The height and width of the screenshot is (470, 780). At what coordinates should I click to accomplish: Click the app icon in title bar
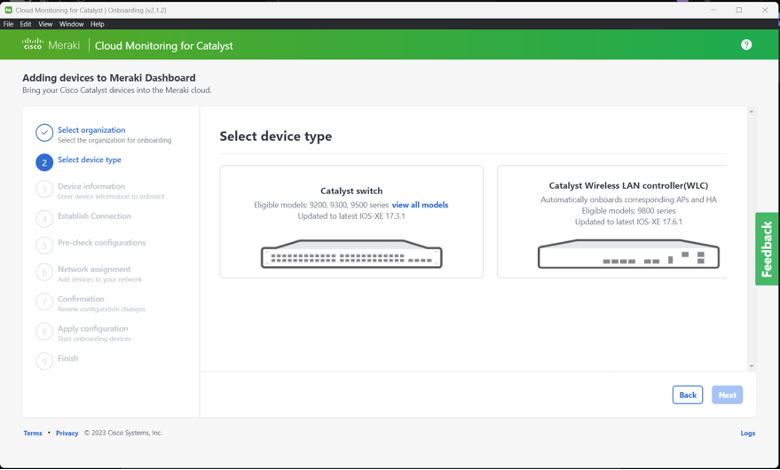click(x=8, y=10)
